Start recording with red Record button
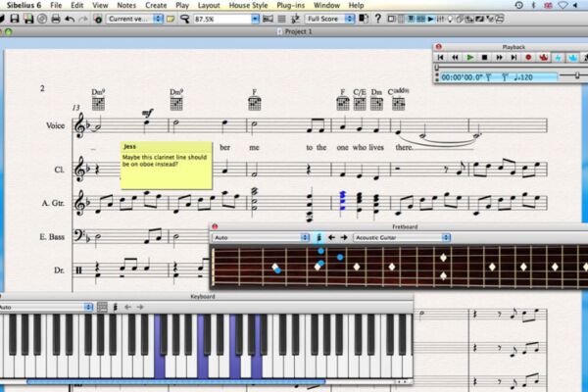This screenshot has height=392, width=588. [x=529, y=58]
